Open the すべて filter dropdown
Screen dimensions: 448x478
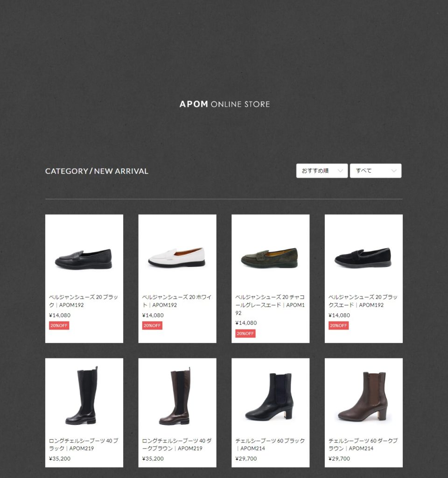coord(376,171)
